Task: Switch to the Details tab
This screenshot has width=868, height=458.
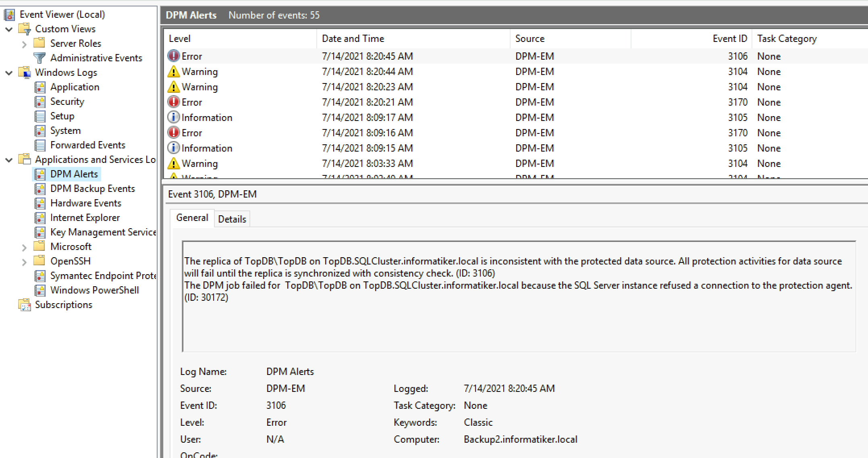Action: point(232,219)
